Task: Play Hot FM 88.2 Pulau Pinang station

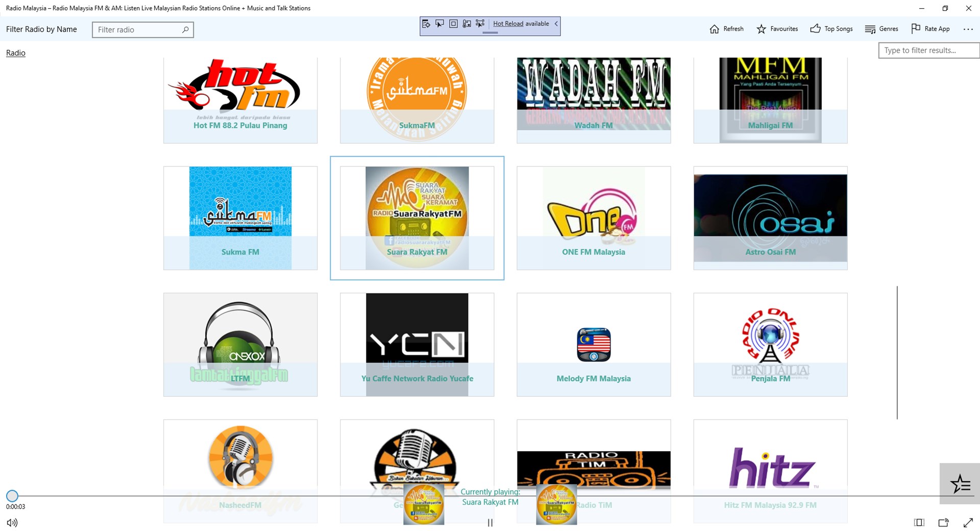Action: point(240,100)
